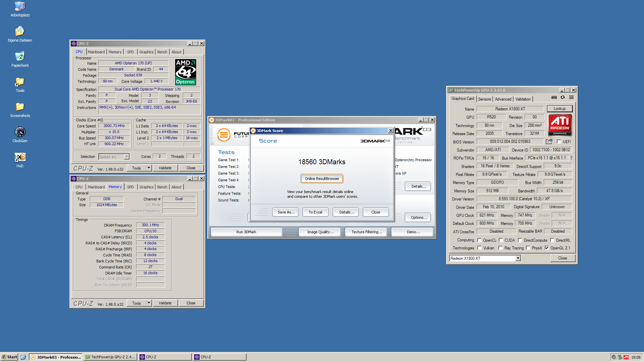Screen dimensions: 644x362
Task: Switch to About tab in lower CPU-Z
Action: tap(176, 187)
